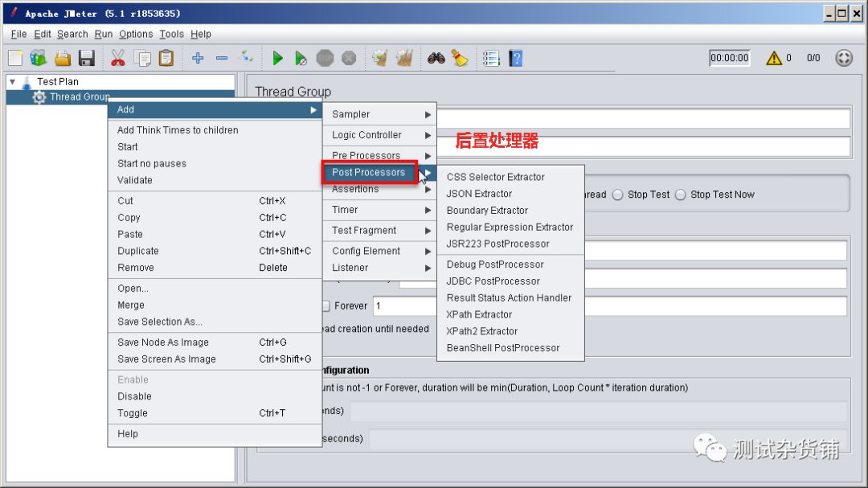Open the Run menu

[104, 34]
